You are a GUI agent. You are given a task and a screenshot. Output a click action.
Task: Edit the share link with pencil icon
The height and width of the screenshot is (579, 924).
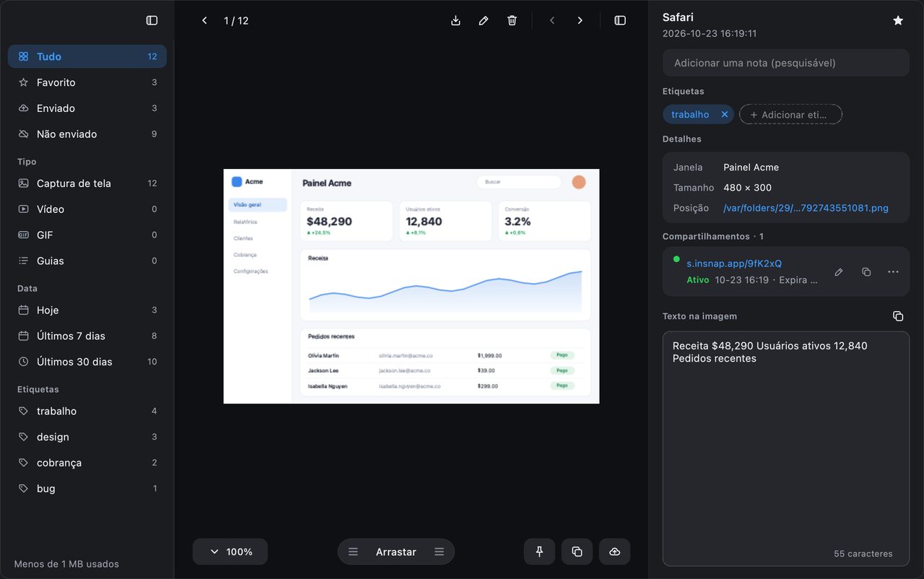[x=839, y=272]
